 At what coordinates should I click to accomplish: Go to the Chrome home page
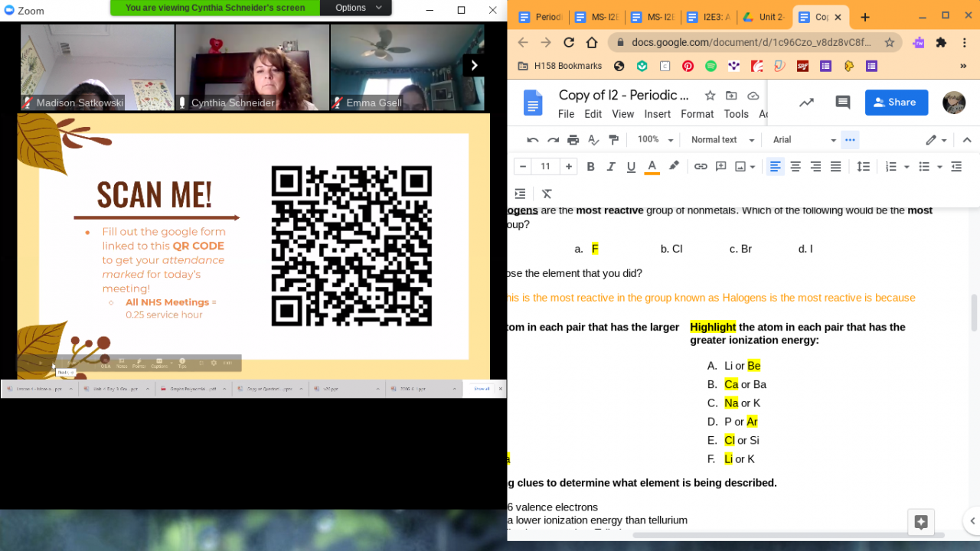(x=592, y=43)
